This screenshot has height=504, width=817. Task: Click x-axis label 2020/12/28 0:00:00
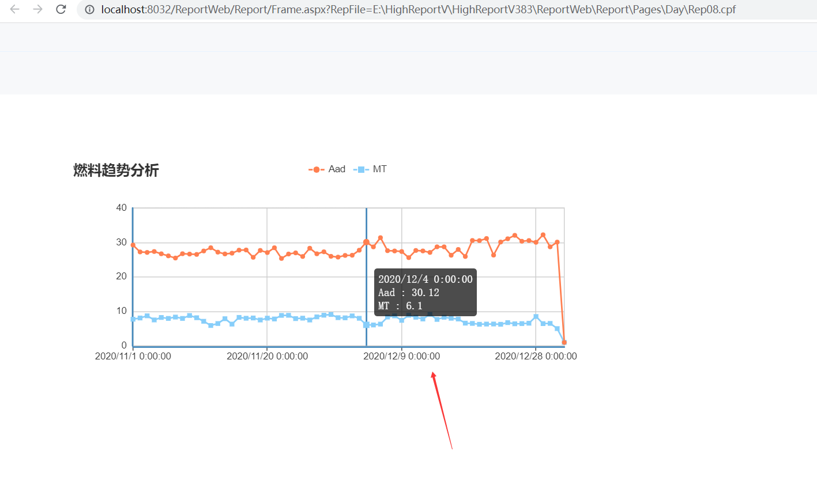click(536, 356)
